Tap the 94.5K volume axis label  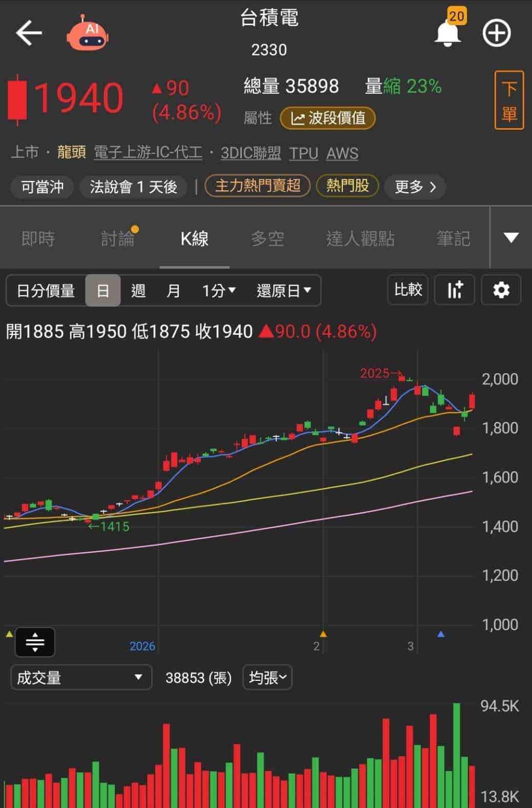[500, 706]
